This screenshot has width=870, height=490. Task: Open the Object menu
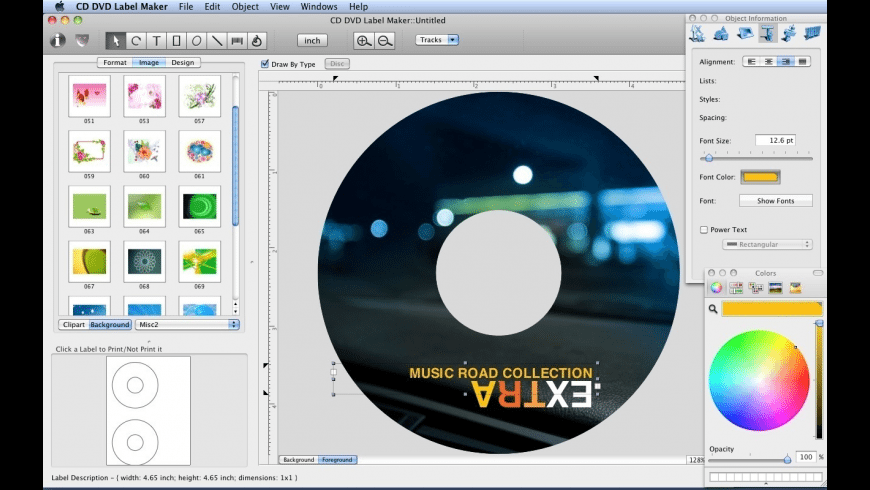click(245, 6)
